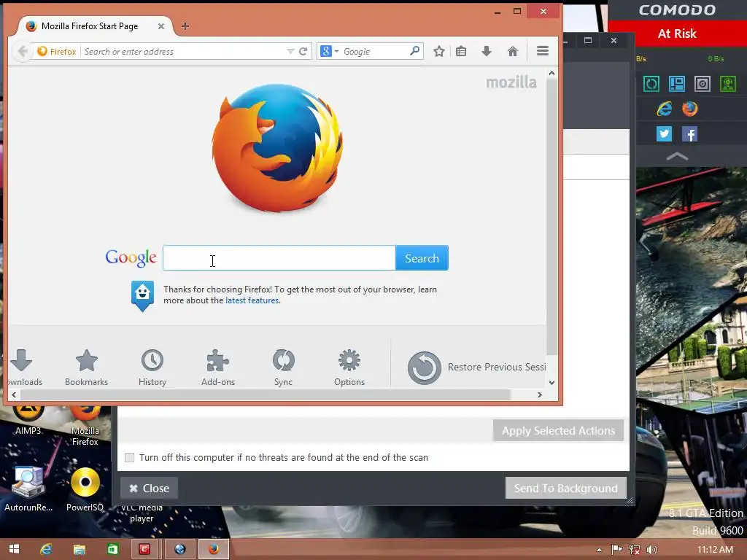Viewport: 747px width, 560px height.
Task: Click the Comodo widget scan icon
Action: 651,85
